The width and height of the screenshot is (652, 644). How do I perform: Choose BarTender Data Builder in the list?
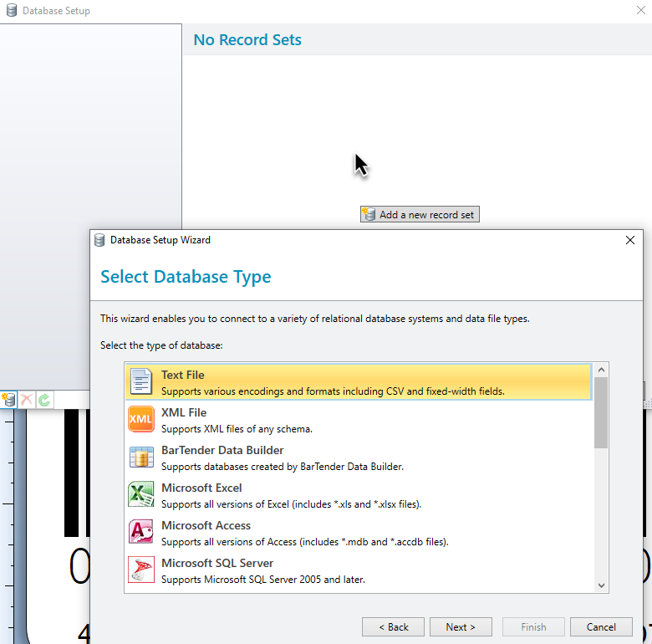pyautogui.click(x=358, y=457)
